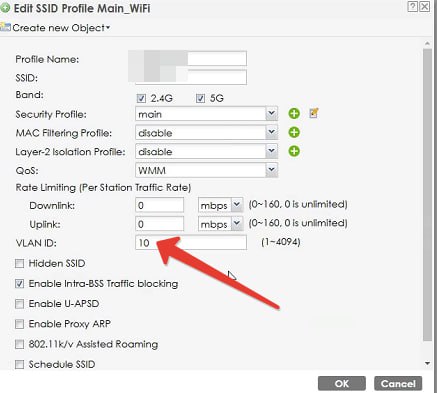The width and height of the screenshot is (437, 393).
Task: Close the Edit SSID Profile dialog
Action: [424, 7]
